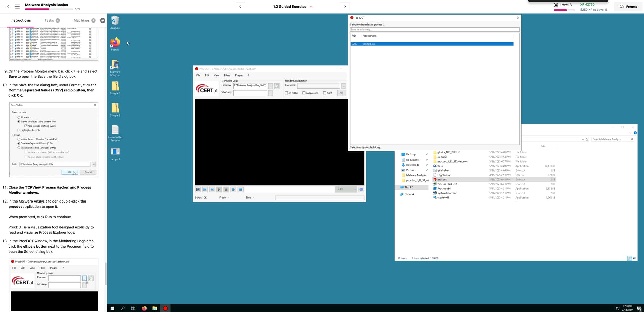Select Logfile.CSV in the file list
Viewport: 644px width, 312px height.
coord(444,175)
